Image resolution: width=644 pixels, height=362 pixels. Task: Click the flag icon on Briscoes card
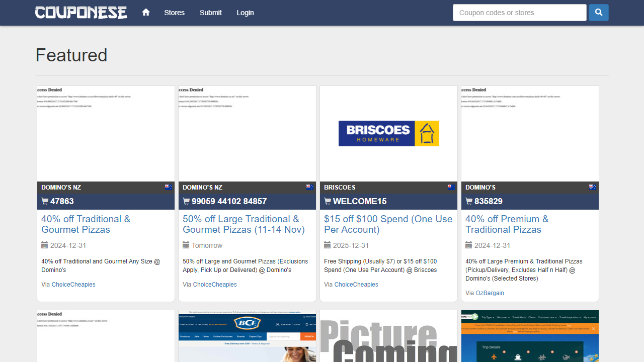tap(451, 188)
